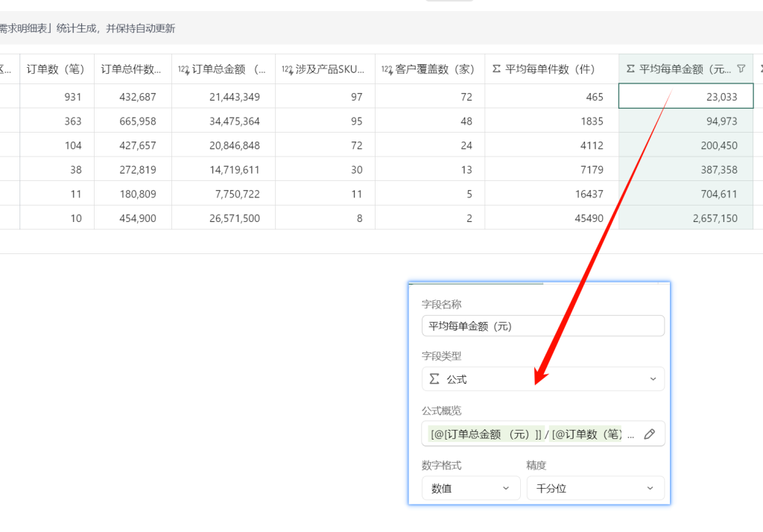Click the order count cell 931
Image resolution: width=763 pixels, height=532 pixels.
[57, 96]
